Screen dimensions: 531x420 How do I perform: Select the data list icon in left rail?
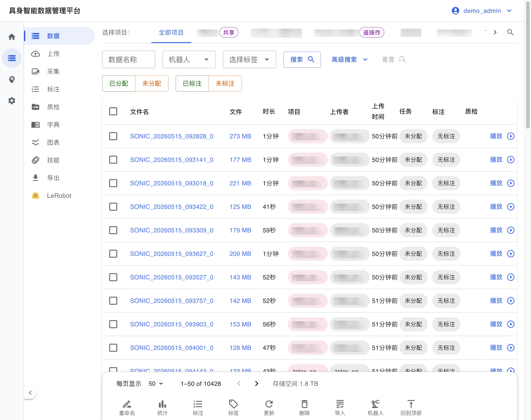12,58
